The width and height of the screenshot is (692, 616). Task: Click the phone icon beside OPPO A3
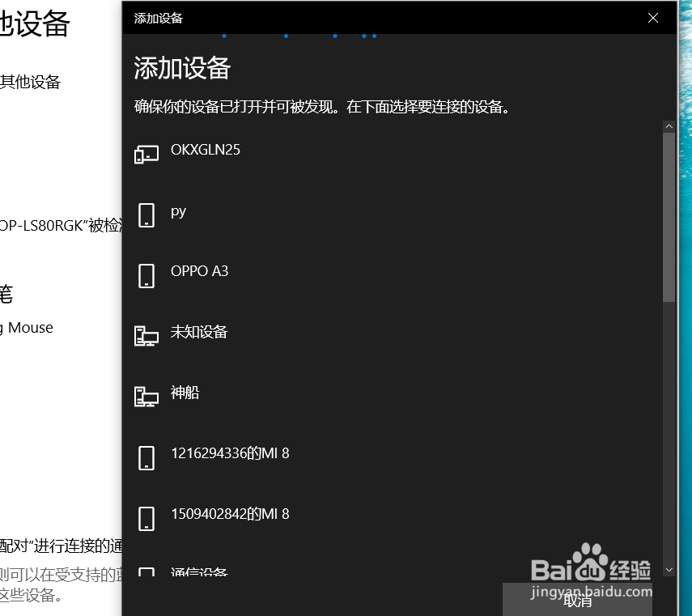(x=146, y=276)
